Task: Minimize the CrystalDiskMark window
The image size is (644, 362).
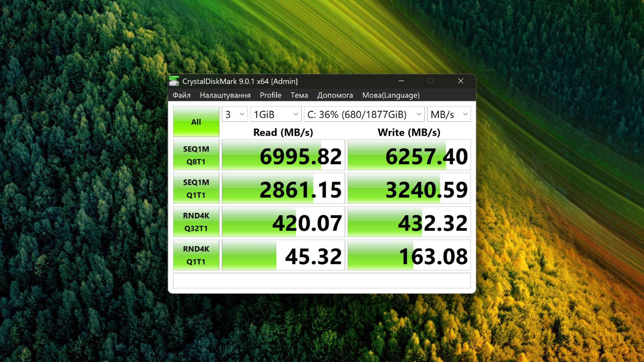Action: pos(401,81)
